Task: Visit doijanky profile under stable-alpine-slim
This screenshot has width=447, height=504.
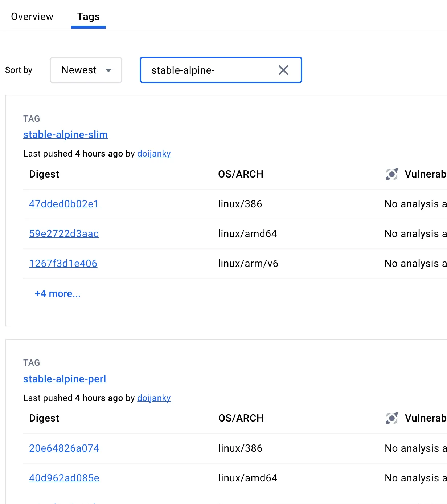Action: [x=154, y=154]
